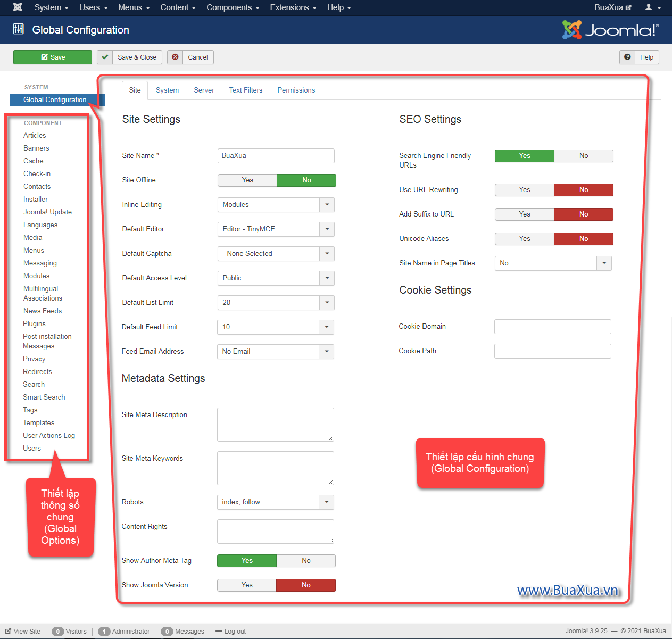Open the Menus menu in top bar
This screenshot has width=672, height=639.
(134, 7)
